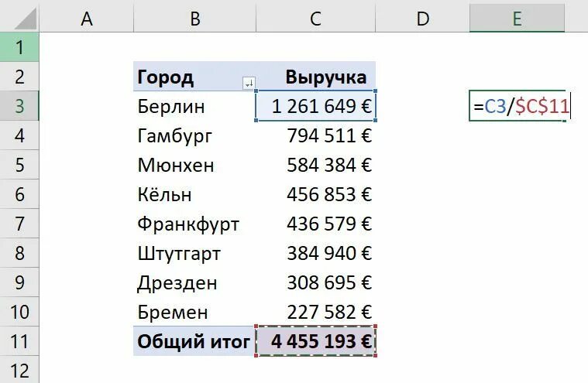Select row 3 header
This screenshot has width=588, height=383.
[x=19, y=106]
